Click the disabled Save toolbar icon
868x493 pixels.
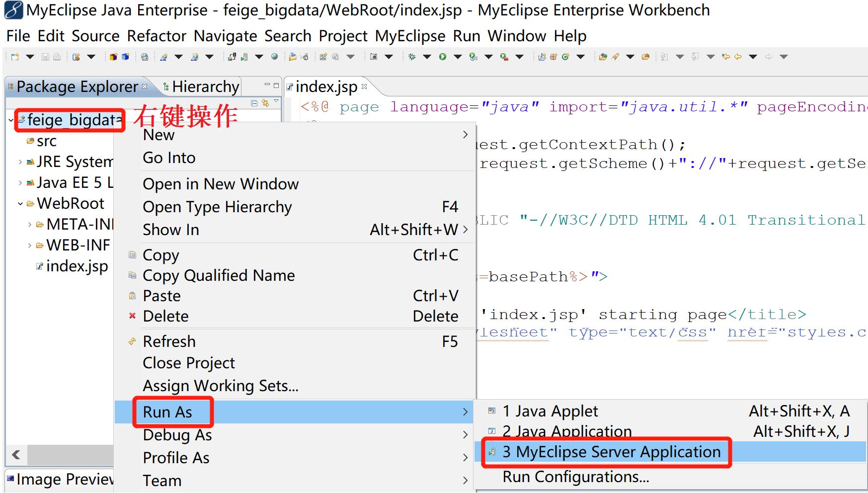[x=45, y=57]
